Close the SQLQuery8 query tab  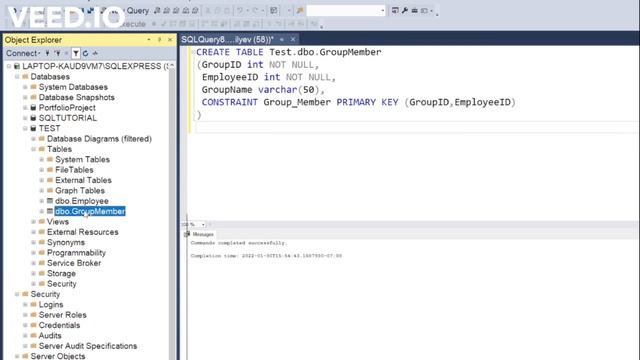(293, 40)
